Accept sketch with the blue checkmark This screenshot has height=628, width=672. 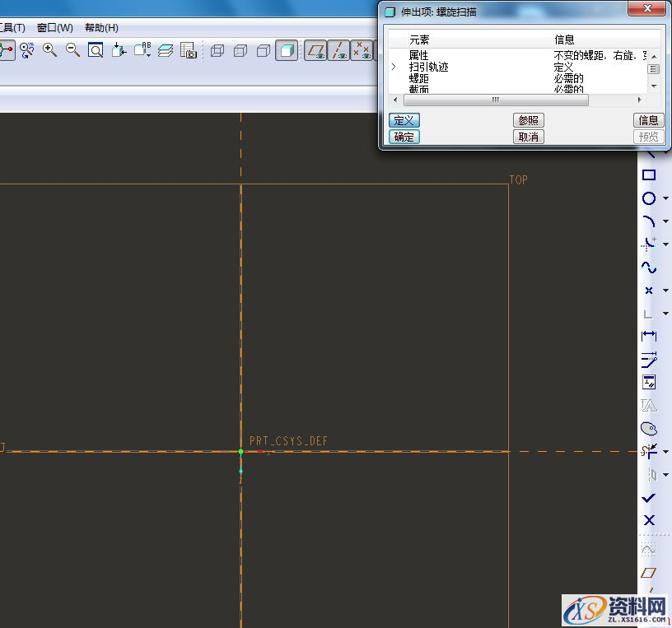[649, 498]
